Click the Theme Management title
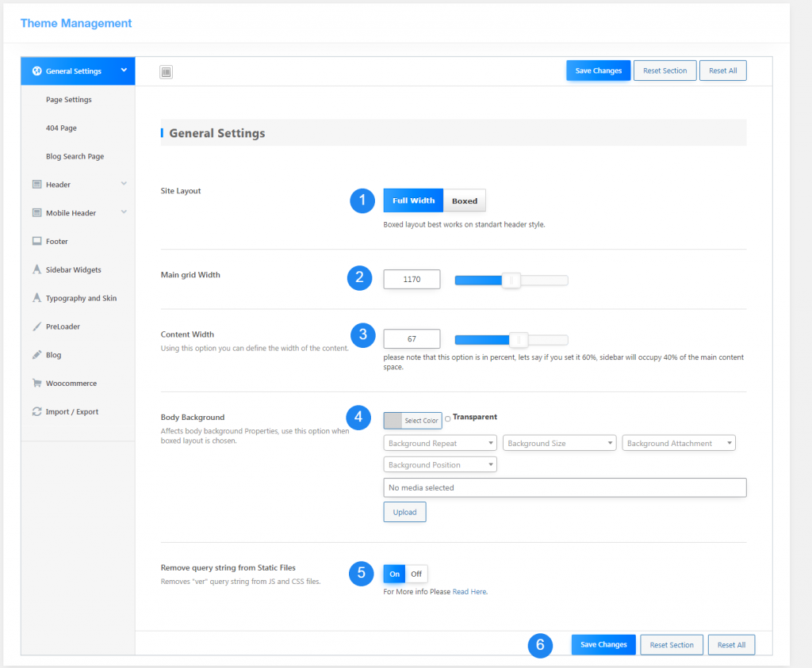The image size is (812, 668). (x=76, y=23)
